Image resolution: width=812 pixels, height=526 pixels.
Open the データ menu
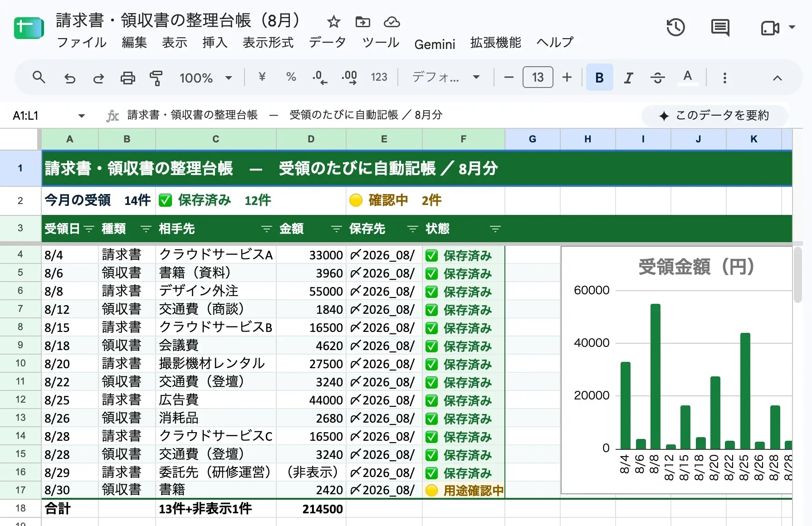[327, 43]
